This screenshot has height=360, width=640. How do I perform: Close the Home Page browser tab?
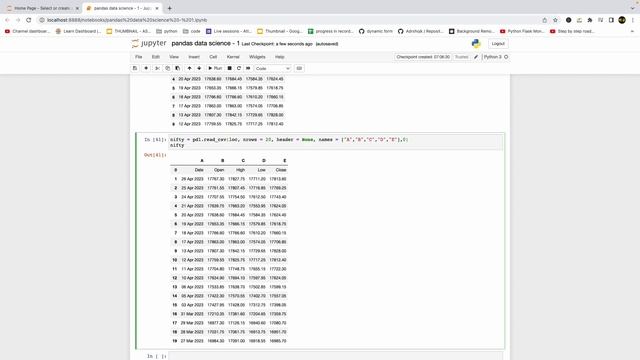tap(77, 8)
